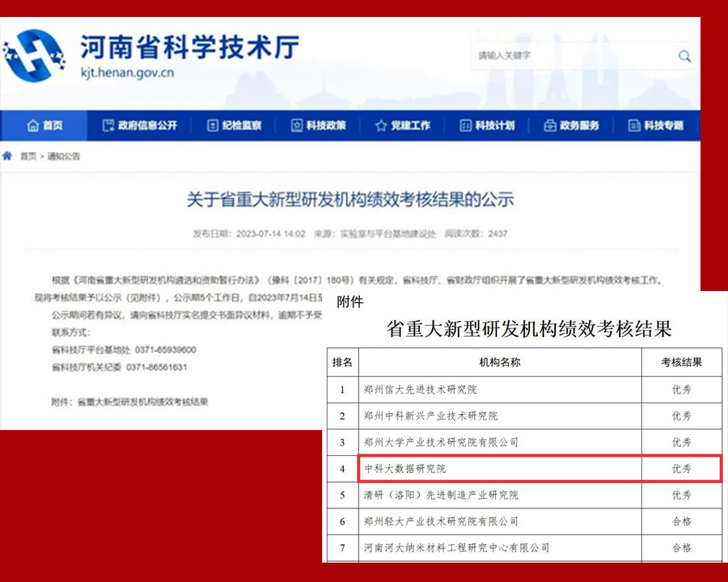Click the 联系方式 line

tap(71, 332)
